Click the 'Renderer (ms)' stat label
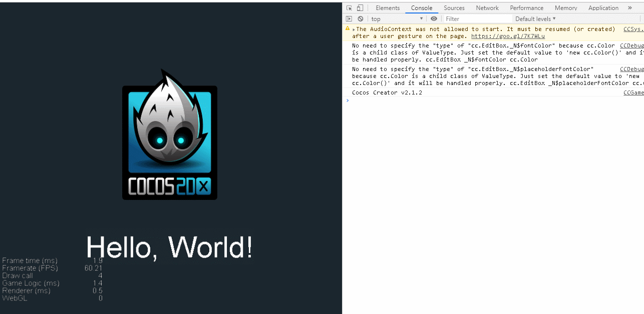 tap(26, 290)
